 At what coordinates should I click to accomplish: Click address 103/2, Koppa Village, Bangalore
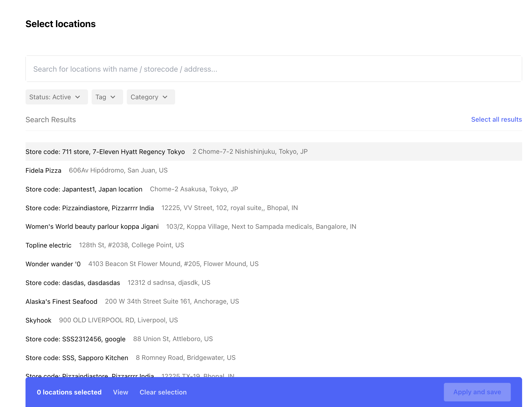point(261,227)
